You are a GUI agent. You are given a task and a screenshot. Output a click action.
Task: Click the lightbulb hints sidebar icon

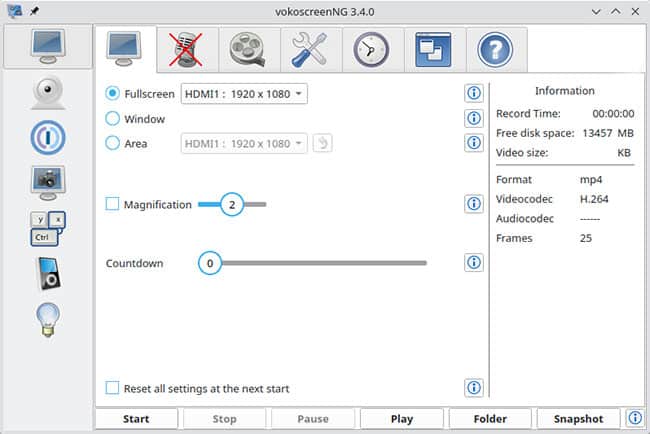coord(48,318)
